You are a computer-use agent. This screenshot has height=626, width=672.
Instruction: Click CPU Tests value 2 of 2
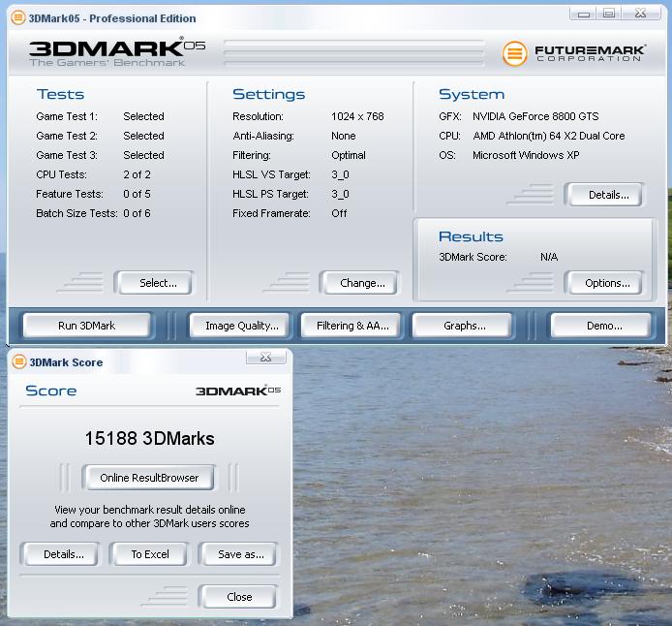(137, 174)
